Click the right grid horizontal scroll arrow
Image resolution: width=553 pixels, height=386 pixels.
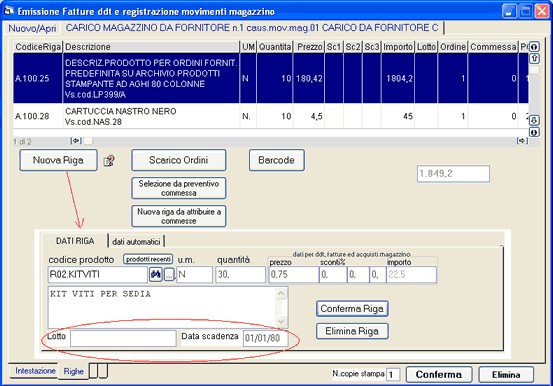point(522,141)
